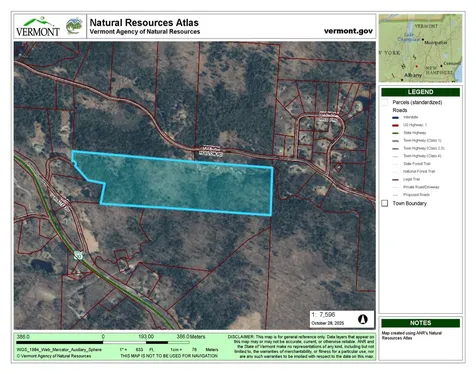Click the LEGEND header bar
This screenshot has height=374, width=476.
[x=420, y=92]
